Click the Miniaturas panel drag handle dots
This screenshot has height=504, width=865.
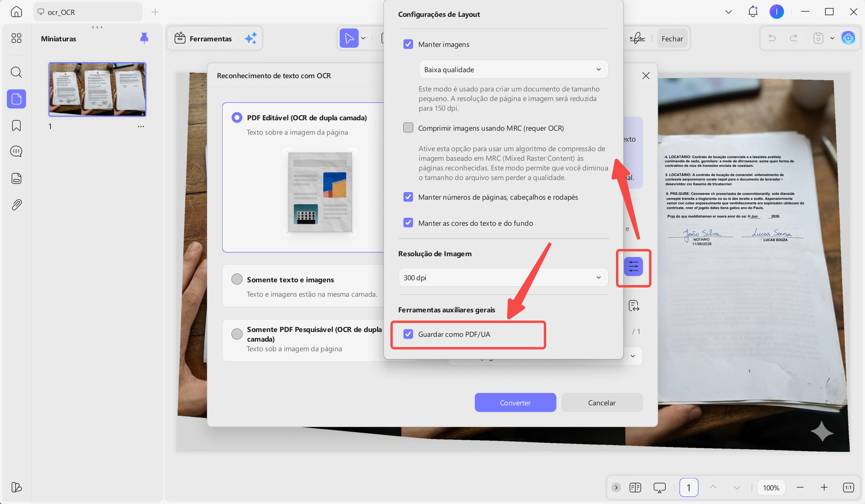(97, 27)
